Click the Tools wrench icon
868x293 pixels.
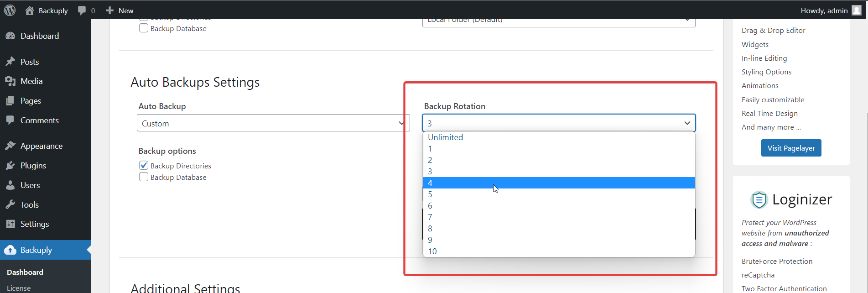tap(10, 204)
